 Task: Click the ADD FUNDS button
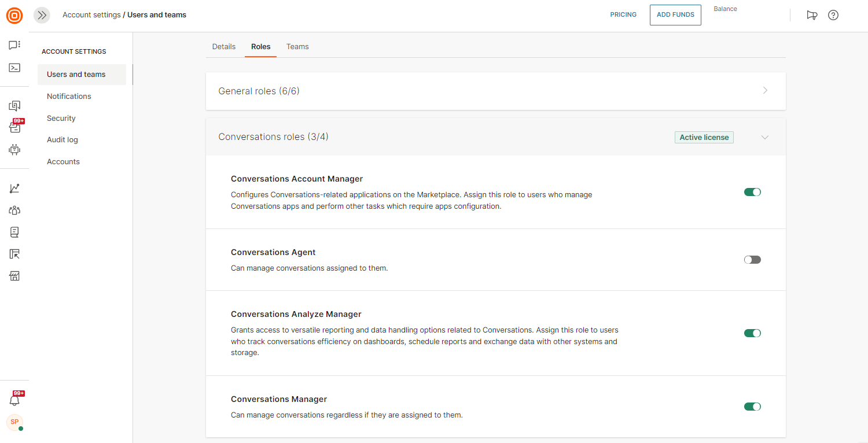[675, 15]
